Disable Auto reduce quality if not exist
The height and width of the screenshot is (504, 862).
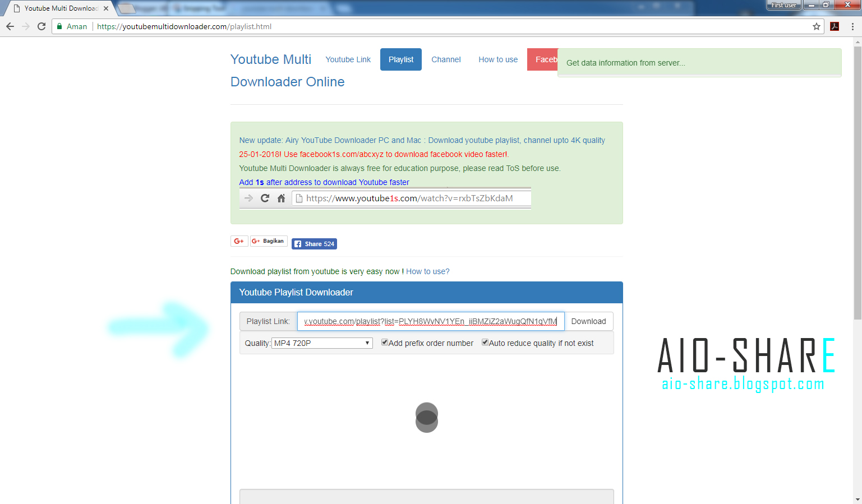(485, 342)
